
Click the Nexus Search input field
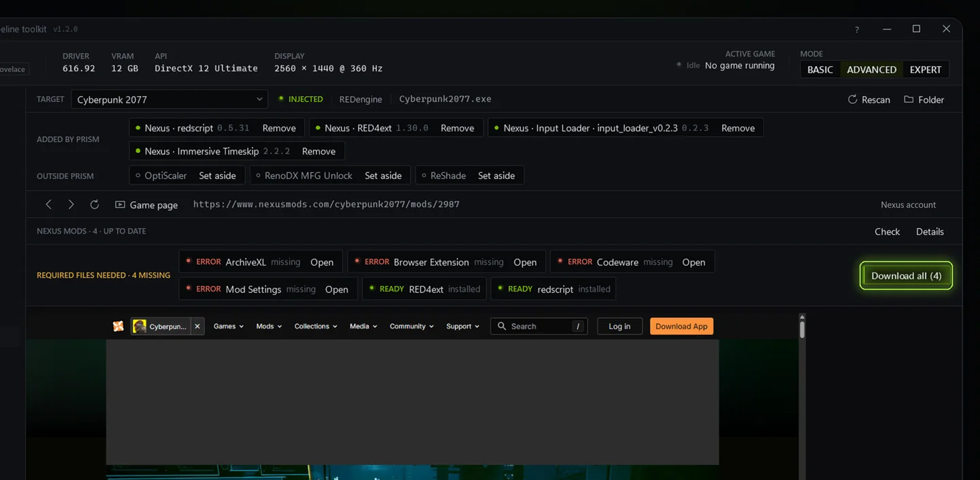tap(539, 326)
